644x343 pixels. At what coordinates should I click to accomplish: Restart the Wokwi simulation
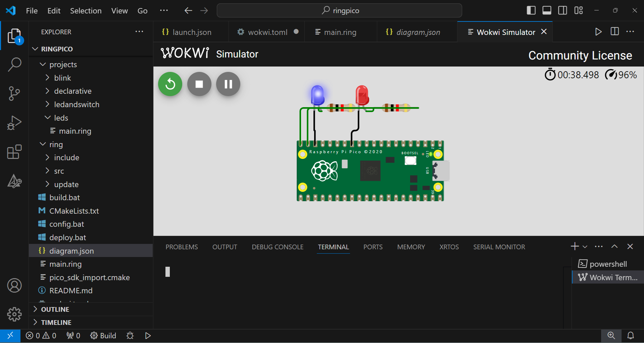tap(170, 84)
